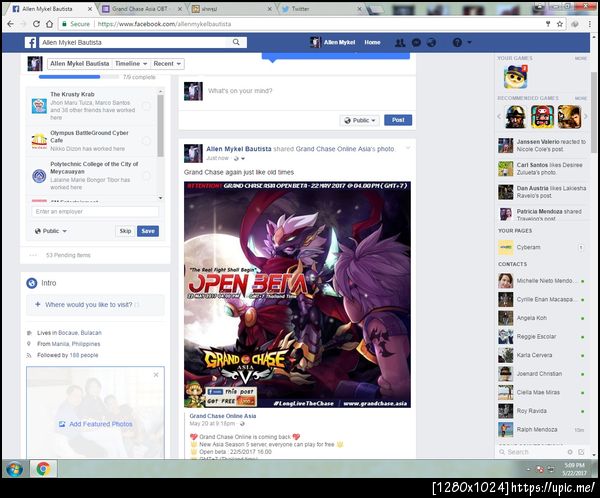Click More next to Recommended Games

coord(580,98)
